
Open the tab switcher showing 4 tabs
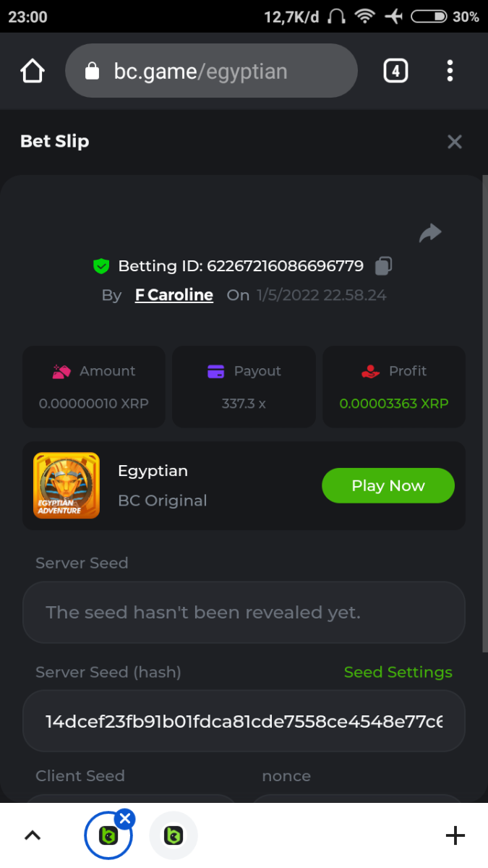click(395, 71)
